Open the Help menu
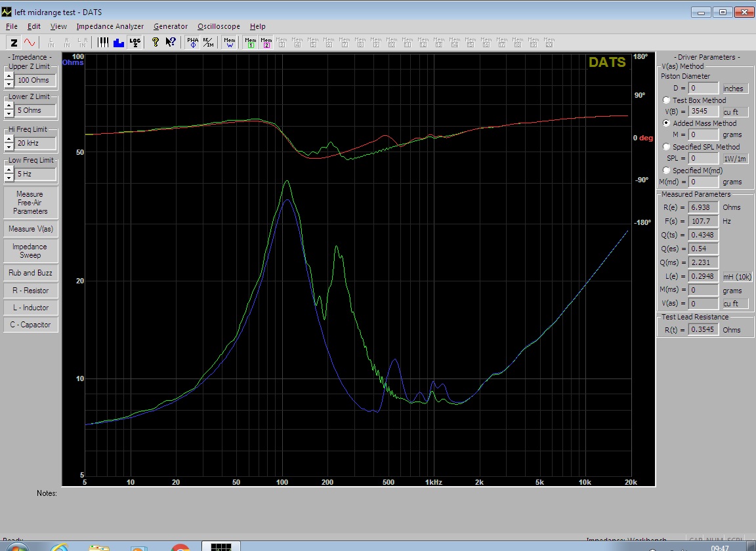Image resolution: width=756 pixels, height=551 pixels. pyautogui.click(x=257, y=26)
